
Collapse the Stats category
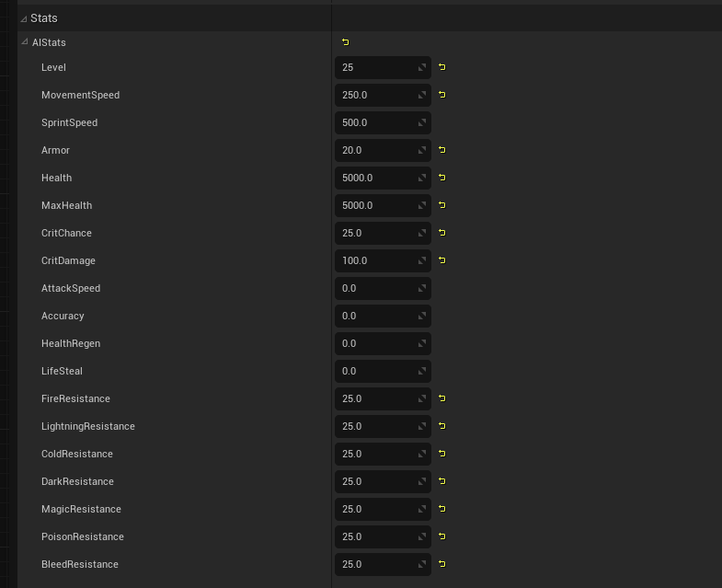tap(24, 19)
